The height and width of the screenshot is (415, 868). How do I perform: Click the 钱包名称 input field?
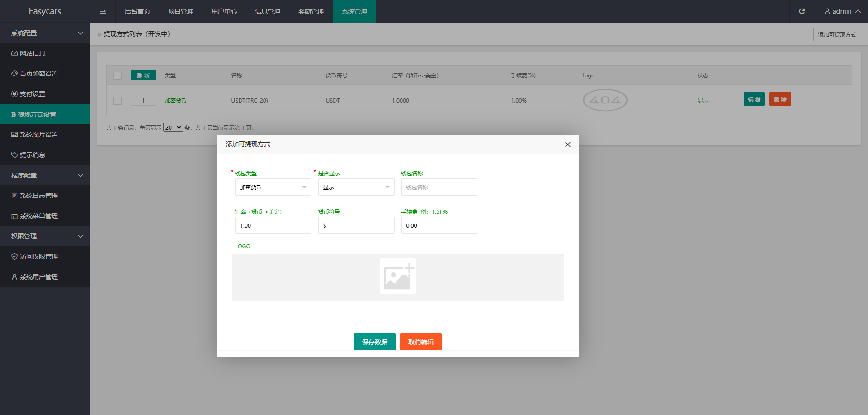[439, 187]
